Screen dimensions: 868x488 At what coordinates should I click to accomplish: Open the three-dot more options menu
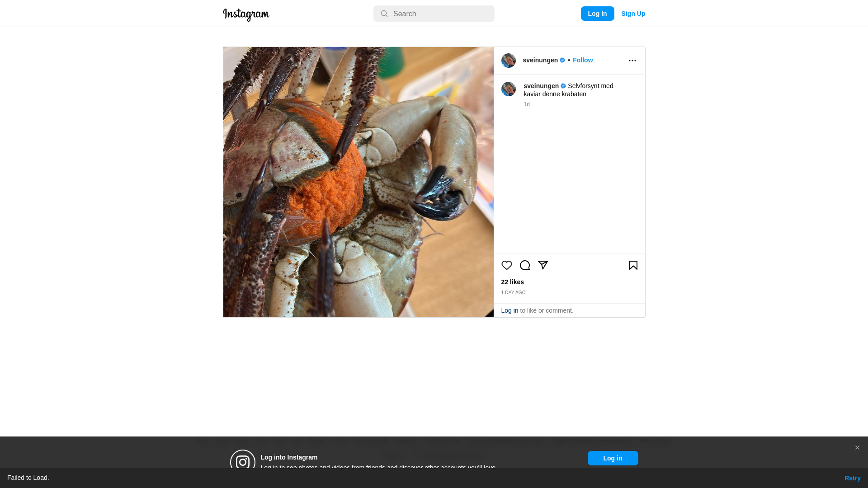[x=632, y=61]
